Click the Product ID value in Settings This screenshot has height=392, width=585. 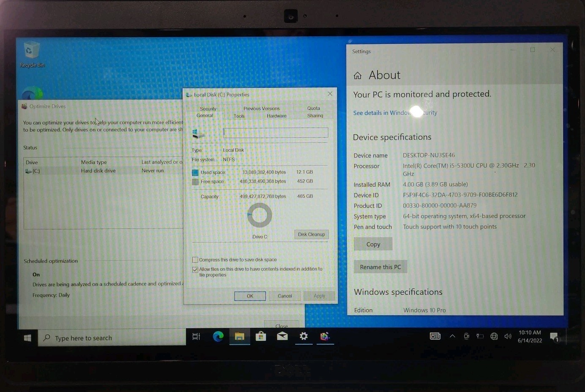pyautogui.click(x=440, y=205)
